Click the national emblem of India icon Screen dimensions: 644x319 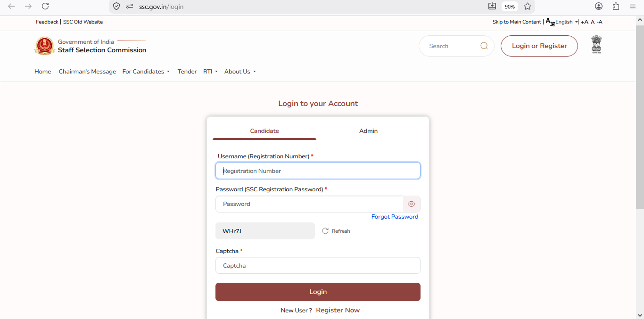tap(596, 45)
